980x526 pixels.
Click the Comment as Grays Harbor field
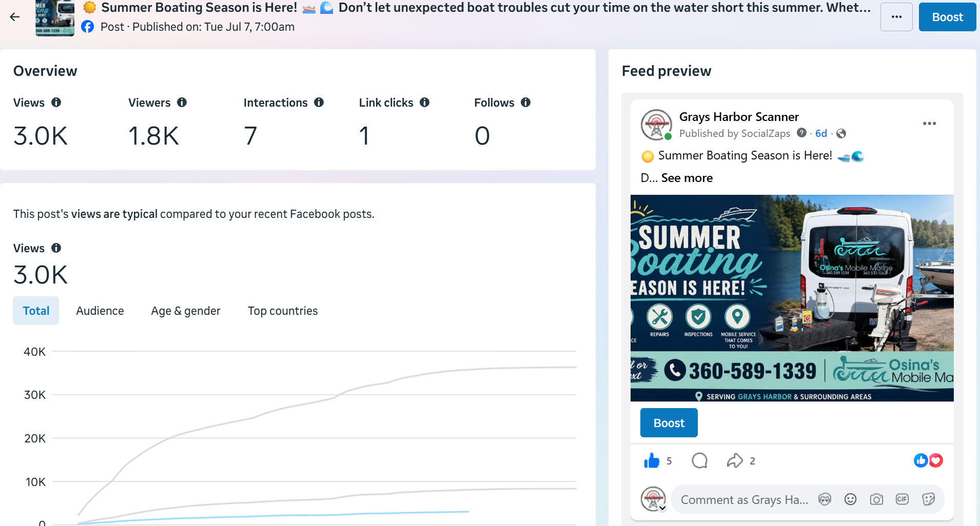click(x=744, y=500)
